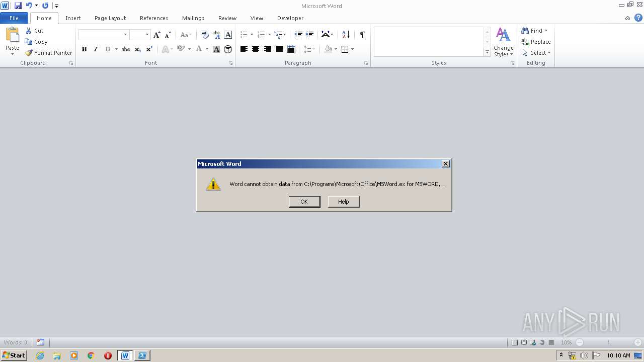This screenshot has height=362, width=644.
Task: Open the font name dropdown
Action: coord(125,35)
